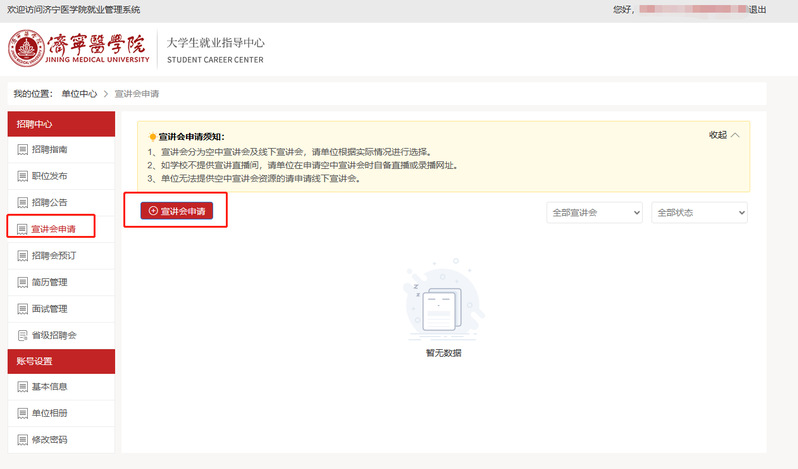Click the red 宣讲会申请 button
Viewport: 798px width, 469px height.
click(177, 211)
